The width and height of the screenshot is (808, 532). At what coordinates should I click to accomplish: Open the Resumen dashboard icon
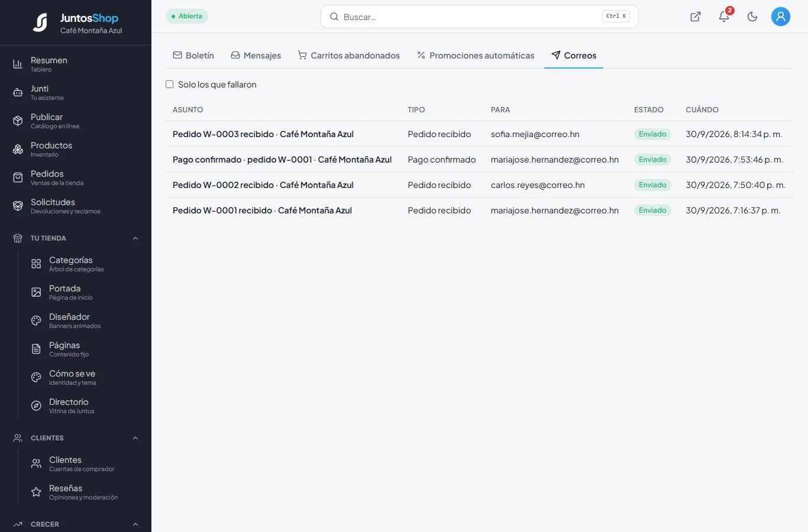point(18,64)
